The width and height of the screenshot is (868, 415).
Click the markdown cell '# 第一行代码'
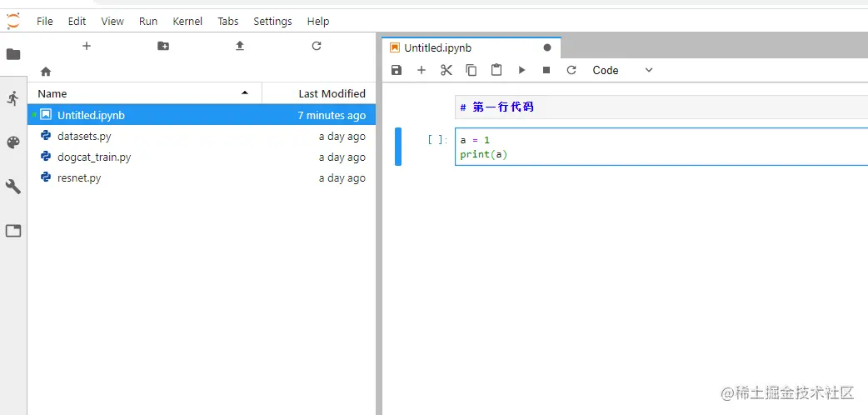661,107
